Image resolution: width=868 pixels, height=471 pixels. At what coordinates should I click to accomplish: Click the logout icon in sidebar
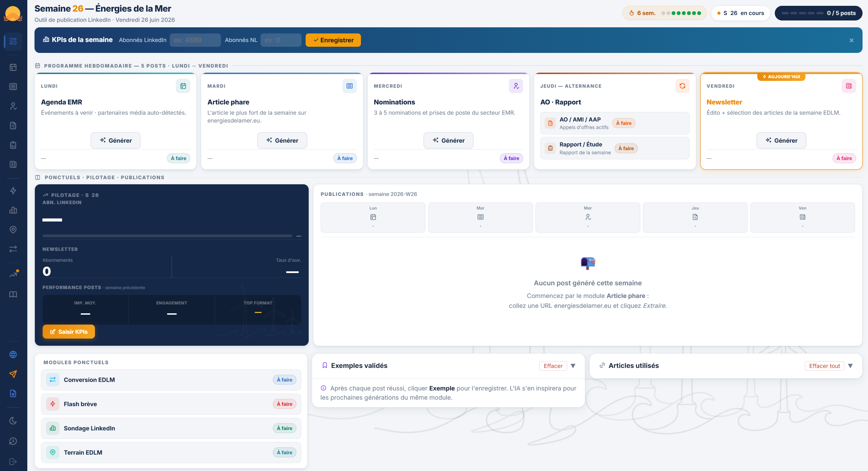tap(13, 462)
